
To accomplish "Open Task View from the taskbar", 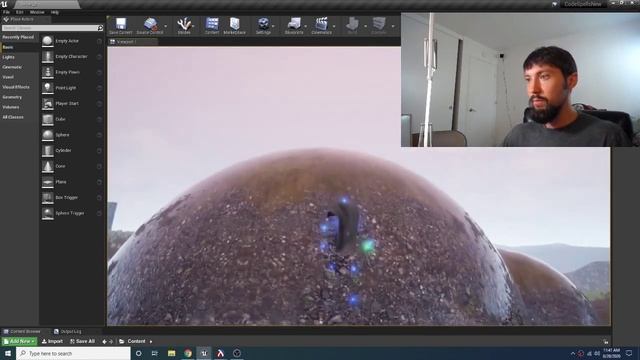I will (155, 353).
